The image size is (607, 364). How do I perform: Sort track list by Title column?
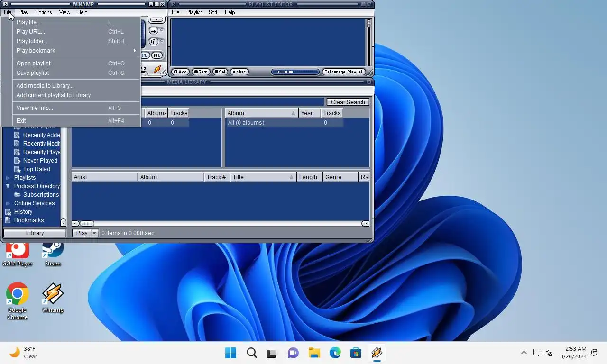(x=263, y=177)
